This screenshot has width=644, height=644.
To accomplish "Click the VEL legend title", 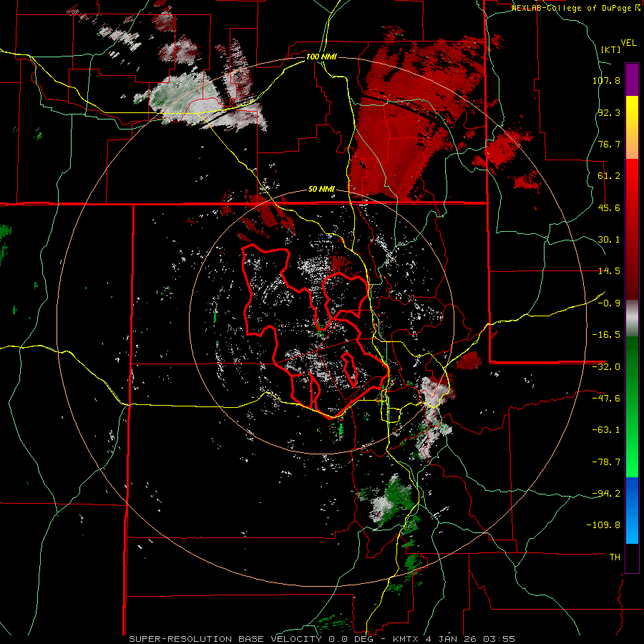I will 628,43.
